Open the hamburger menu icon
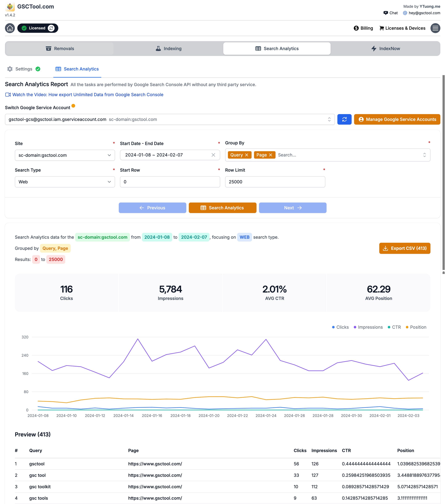 (435, 28)
